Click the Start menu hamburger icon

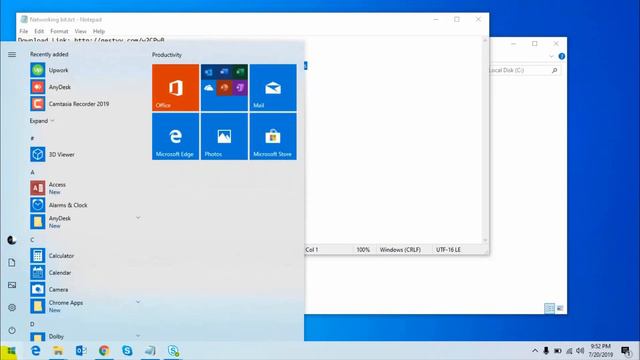click(x=12, y=54)
